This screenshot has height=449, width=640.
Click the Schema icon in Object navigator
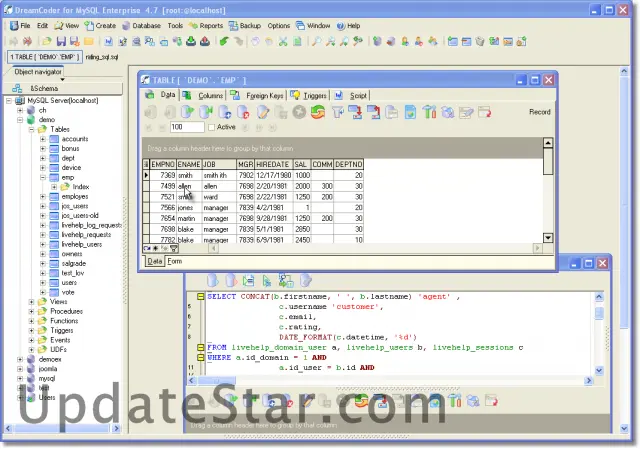17,88
